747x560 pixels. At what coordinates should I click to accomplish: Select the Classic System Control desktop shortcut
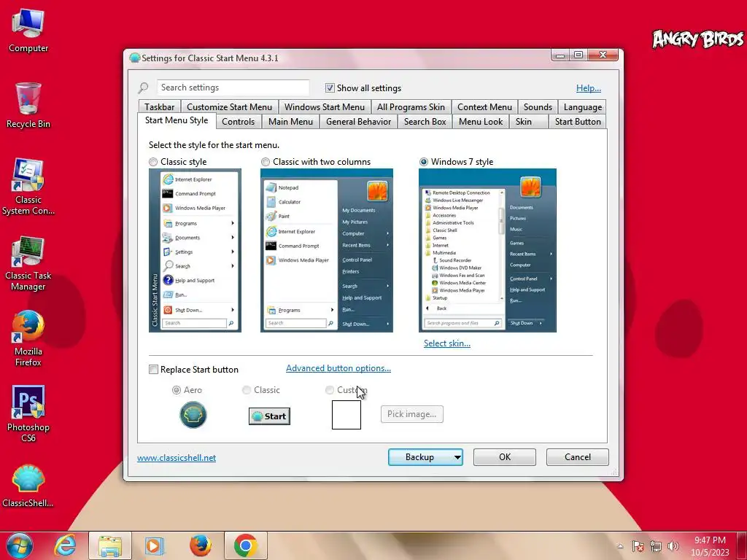click(x=28, y=187)
